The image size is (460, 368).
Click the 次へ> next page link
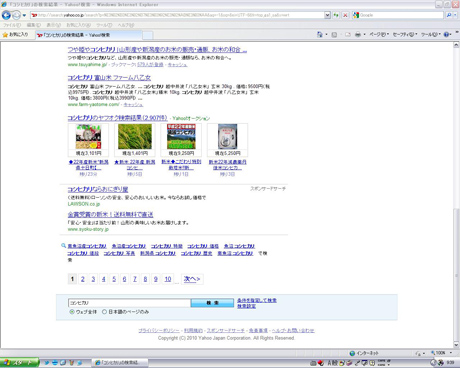192,279
